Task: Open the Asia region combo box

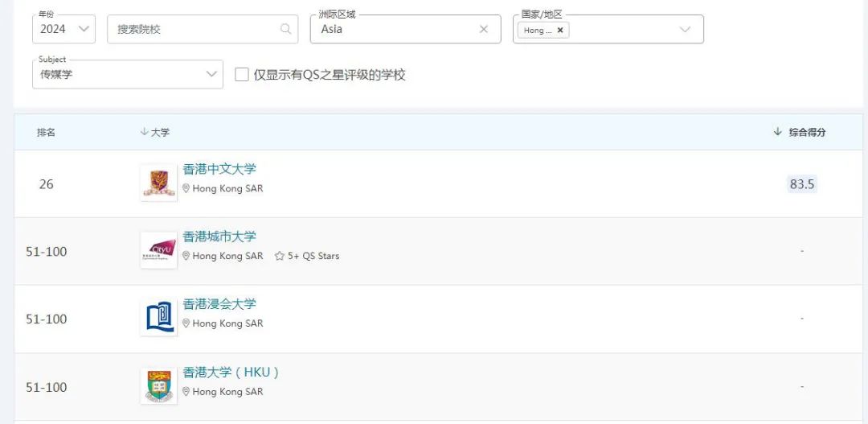Action: 405,29
